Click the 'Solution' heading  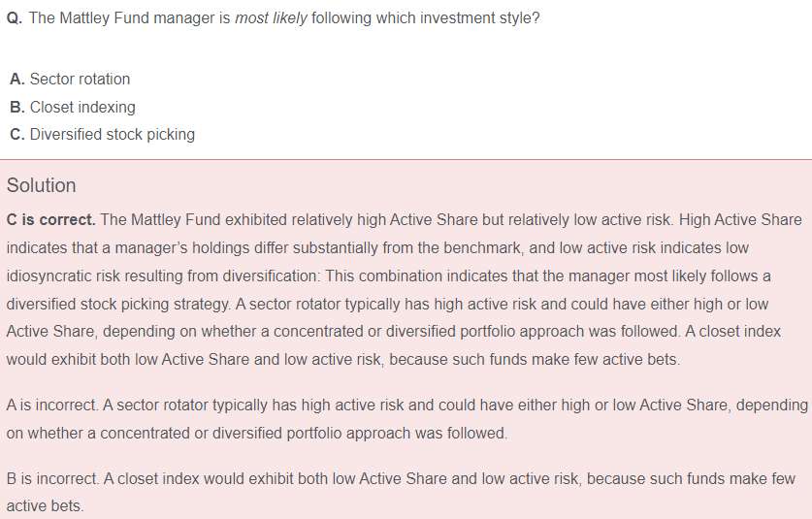[x=41, y=185]
